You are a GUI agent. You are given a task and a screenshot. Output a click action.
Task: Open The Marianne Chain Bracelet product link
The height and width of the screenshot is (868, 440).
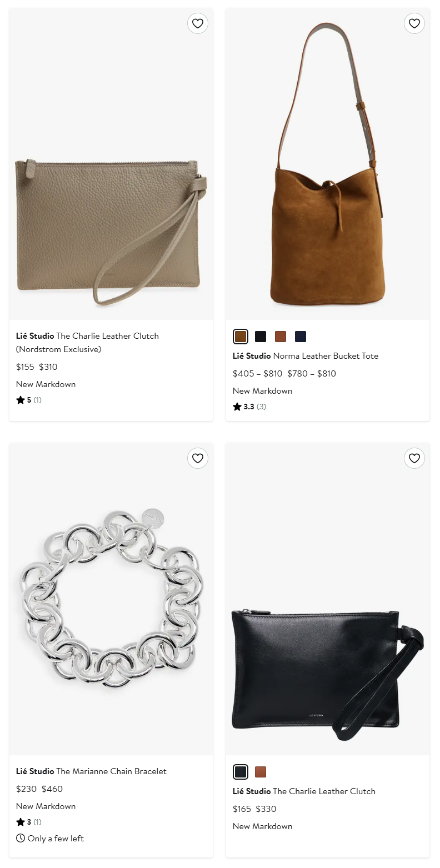point(91,771)
